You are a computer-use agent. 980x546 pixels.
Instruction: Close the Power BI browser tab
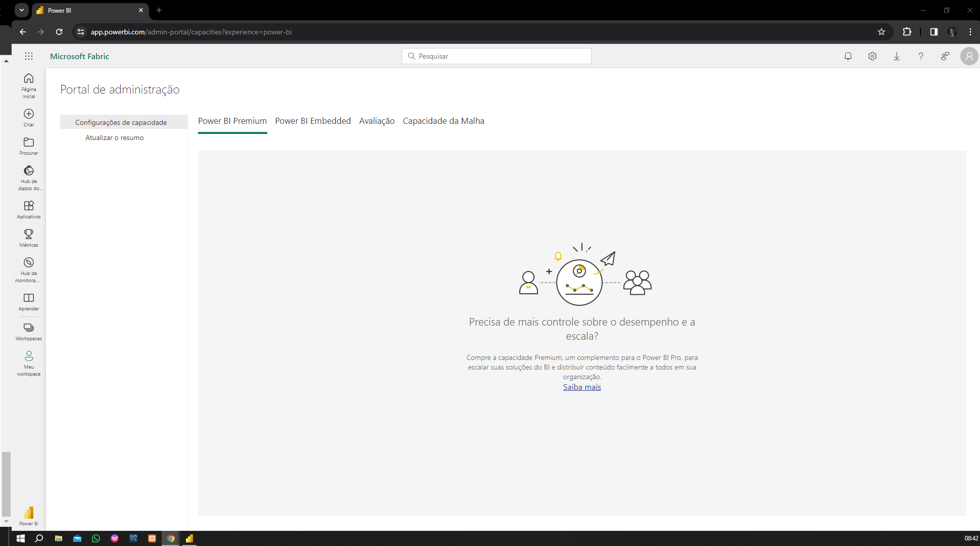coord(141,10)
